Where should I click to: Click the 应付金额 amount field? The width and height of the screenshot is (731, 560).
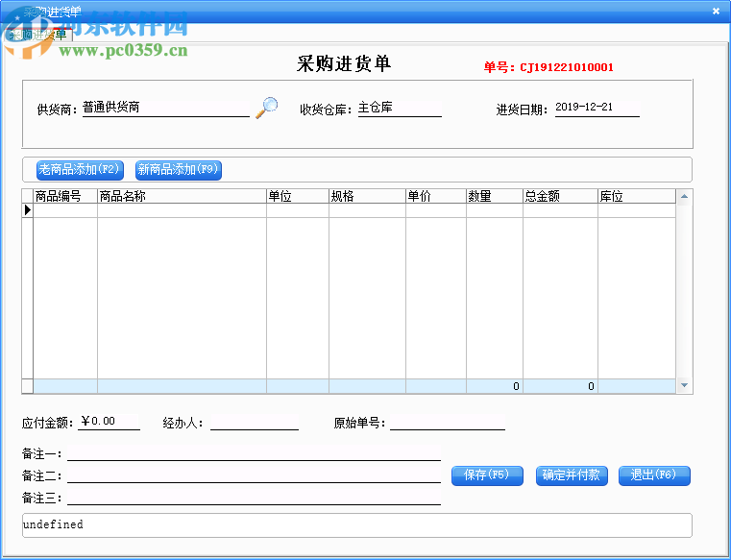[x=109, y=422]
